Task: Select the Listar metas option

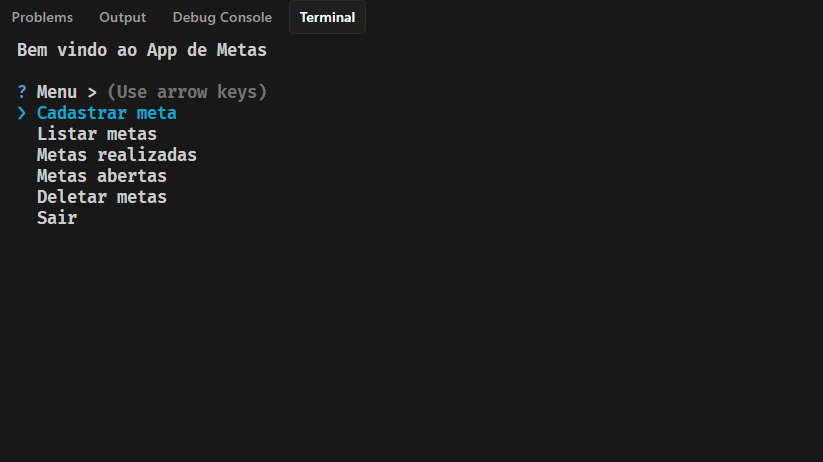Action: tap(96, 134)
